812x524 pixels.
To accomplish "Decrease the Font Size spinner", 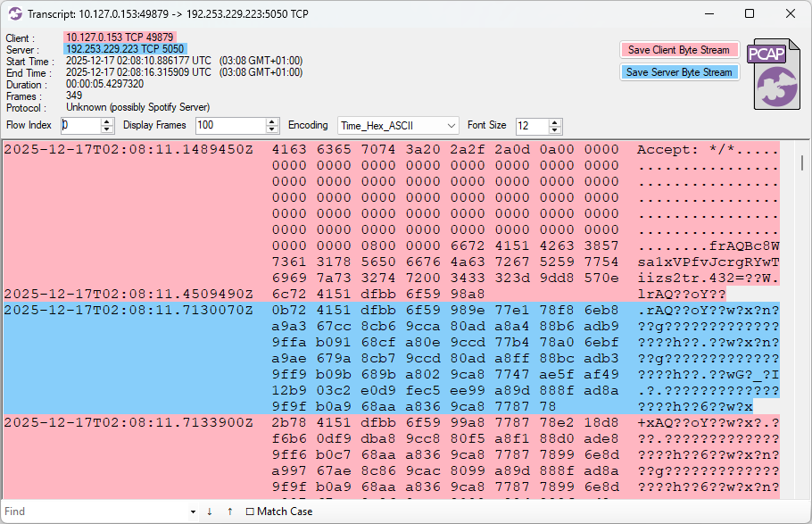I will coord(555,130).
